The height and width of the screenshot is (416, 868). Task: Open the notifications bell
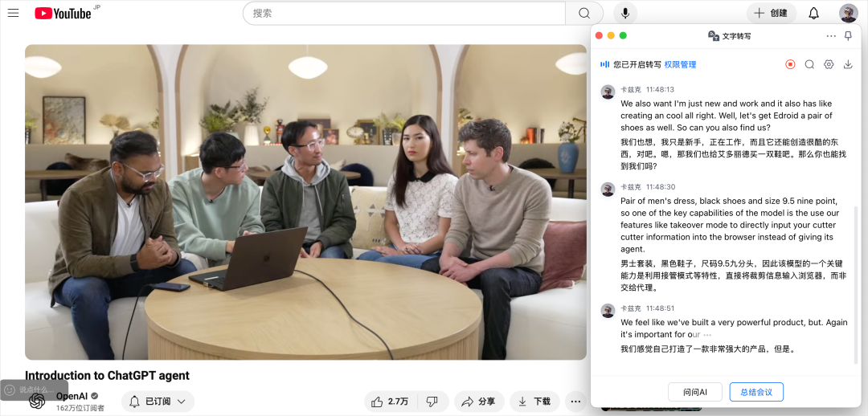pos(813,14)
